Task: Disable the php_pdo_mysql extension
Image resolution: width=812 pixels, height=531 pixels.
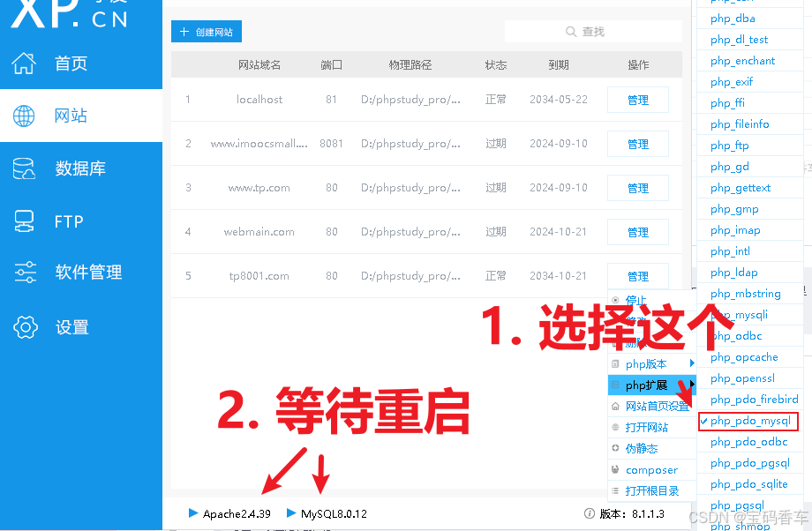Action: [748, 421]
